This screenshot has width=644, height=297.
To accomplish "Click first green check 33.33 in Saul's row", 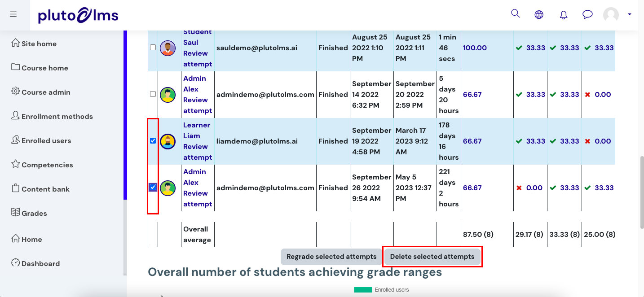I will (530, 48).
